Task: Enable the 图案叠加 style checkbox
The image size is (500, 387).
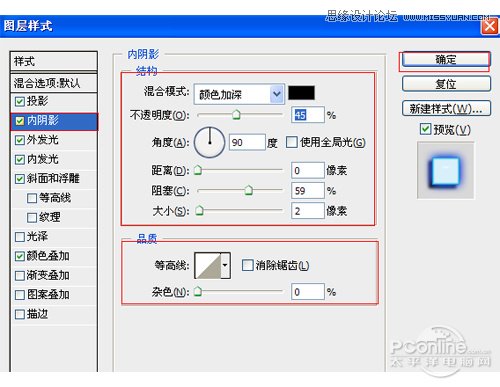Action: pos(20,295)
